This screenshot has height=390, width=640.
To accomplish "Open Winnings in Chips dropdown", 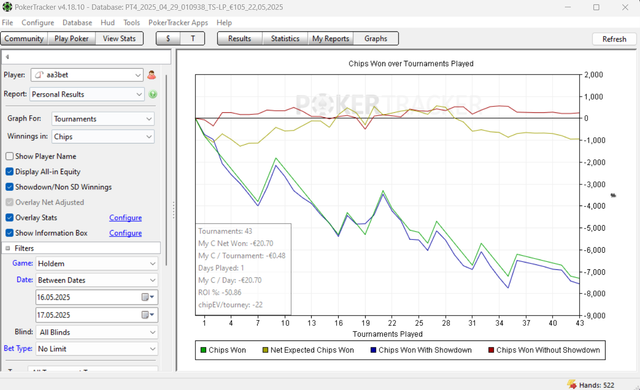I will tap(103, 137).
